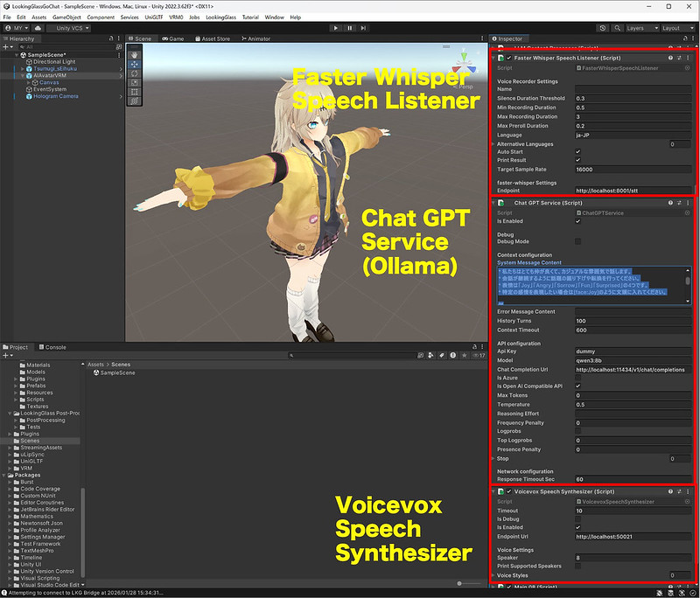Lock the Inspector with the padlock icon

(x=686, y=38)
